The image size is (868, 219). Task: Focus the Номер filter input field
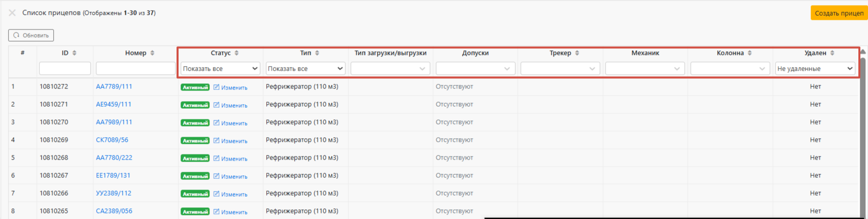[x=135, y=68]
